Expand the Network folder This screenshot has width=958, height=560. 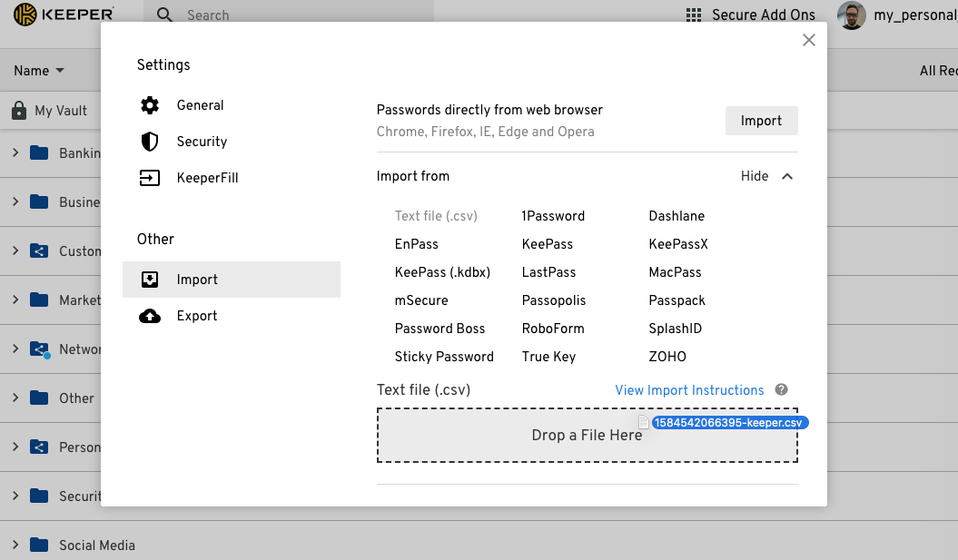pos(15,349)
